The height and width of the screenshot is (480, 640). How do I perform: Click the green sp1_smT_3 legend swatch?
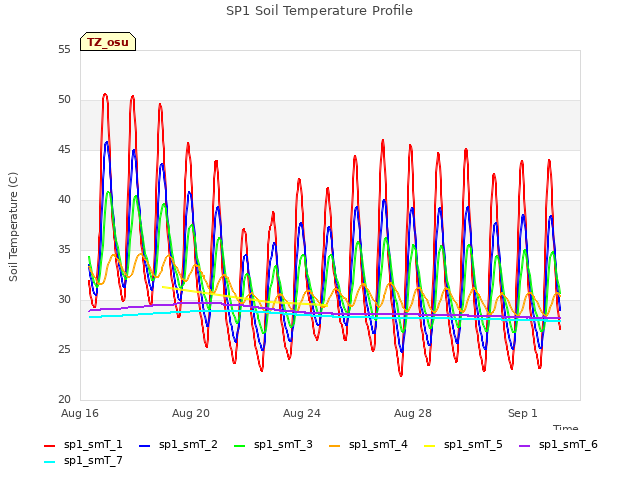click(x=240, y=446)
